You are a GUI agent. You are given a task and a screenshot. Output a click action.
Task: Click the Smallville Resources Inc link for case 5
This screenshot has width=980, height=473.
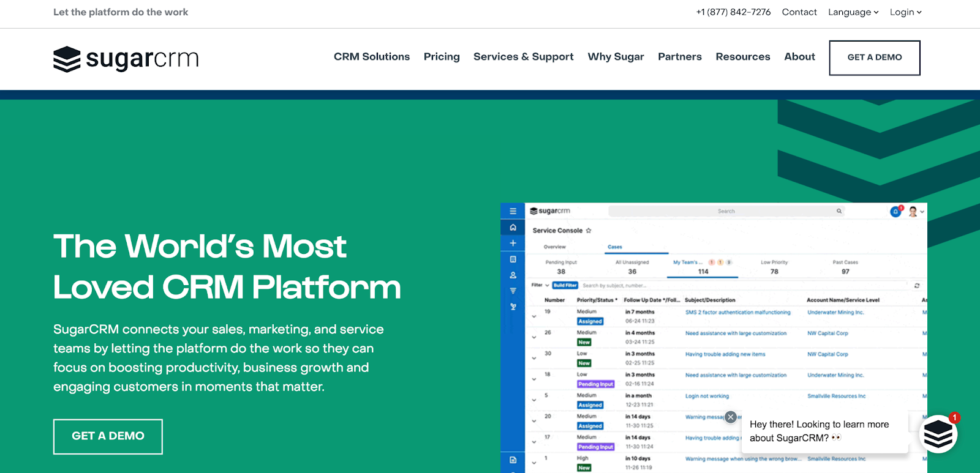pos(837,396)
